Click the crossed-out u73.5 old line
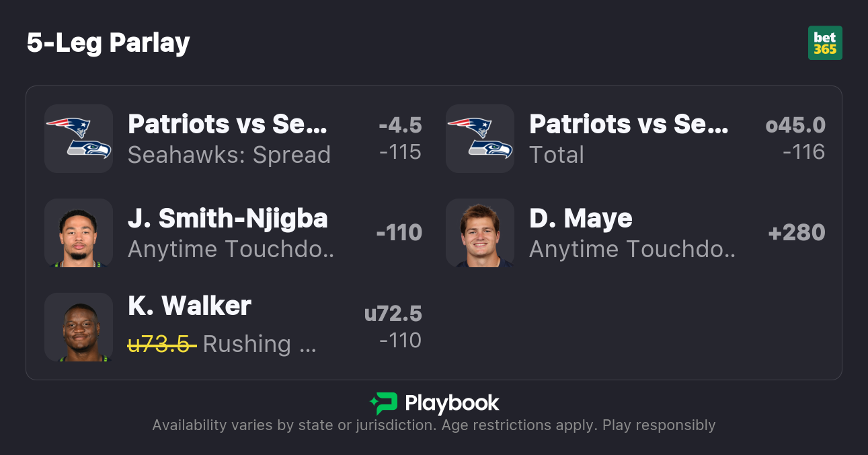 click(162, 344)
